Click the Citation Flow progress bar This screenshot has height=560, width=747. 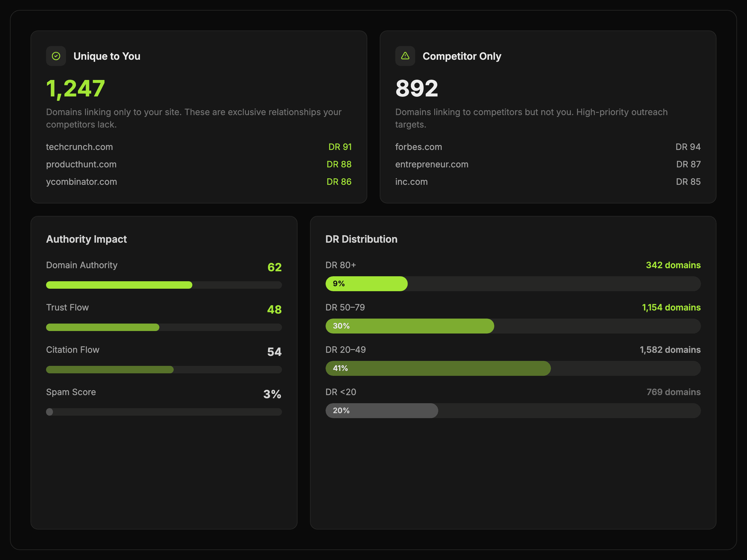tap(110, 370)
